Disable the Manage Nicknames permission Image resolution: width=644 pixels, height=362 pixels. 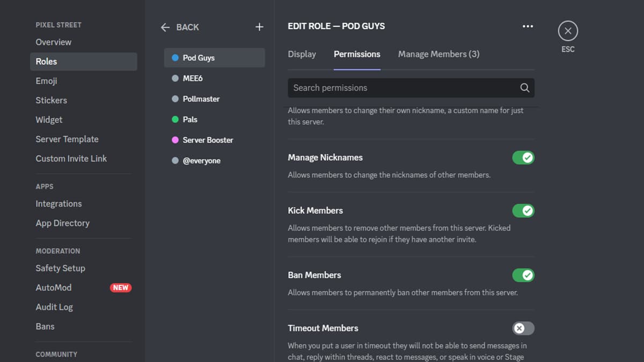click(523, 157)
